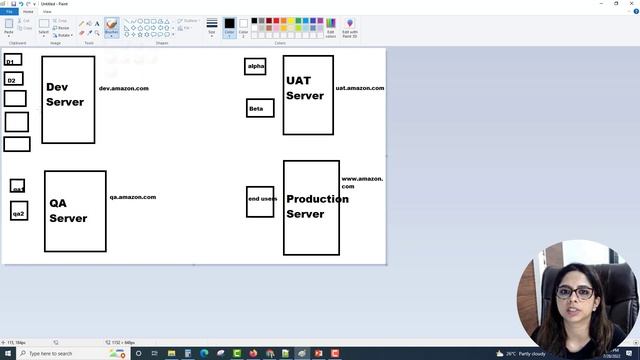Open Customize Quick Access Toolbar arrow
This screenshot has width=640, height=360.
(34, 4)
